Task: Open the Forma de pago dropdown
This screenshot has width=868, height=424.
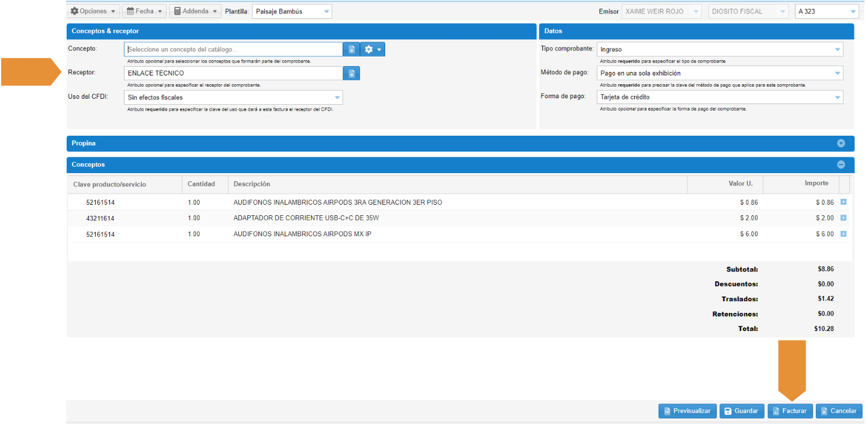Action: [x=721, y=97]
